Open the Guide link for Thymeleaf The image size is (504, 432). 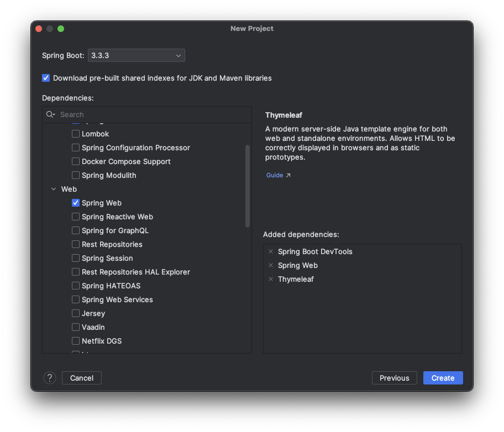click(x=275, y=175)
